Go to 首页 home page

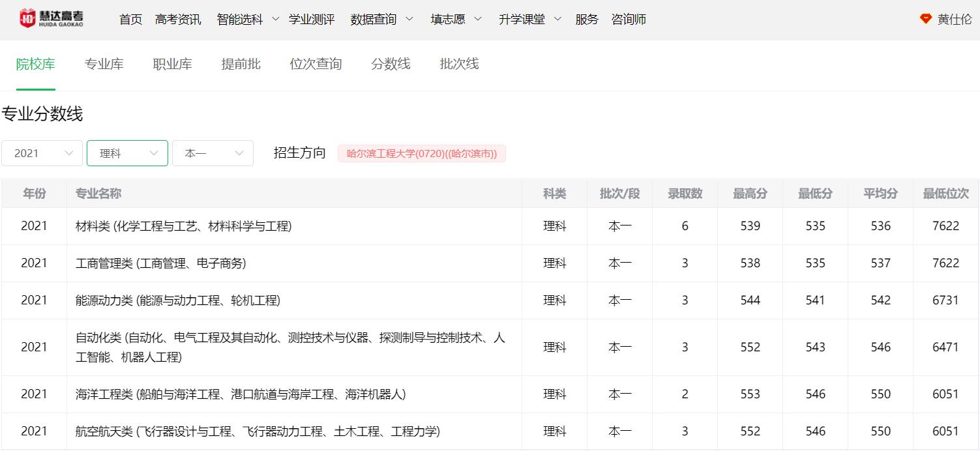pos(130,20)
